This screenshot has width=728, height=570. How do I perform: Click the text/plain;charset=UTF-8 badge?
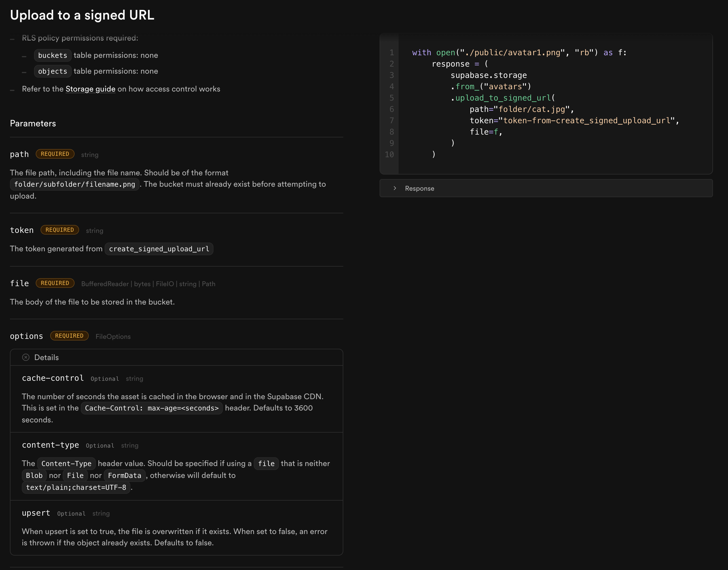[x=76, y=487]
